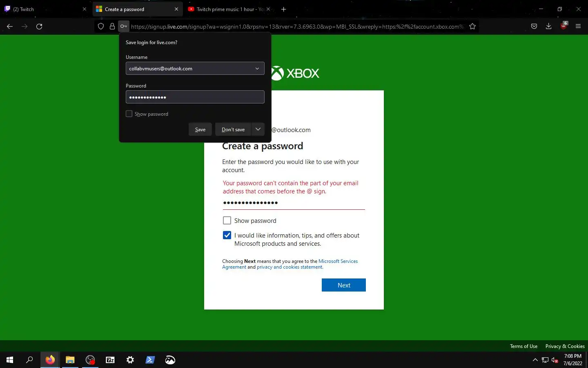Open the Windows Start menu
This screenshot has width=588, height=368.
pos(10,360)
